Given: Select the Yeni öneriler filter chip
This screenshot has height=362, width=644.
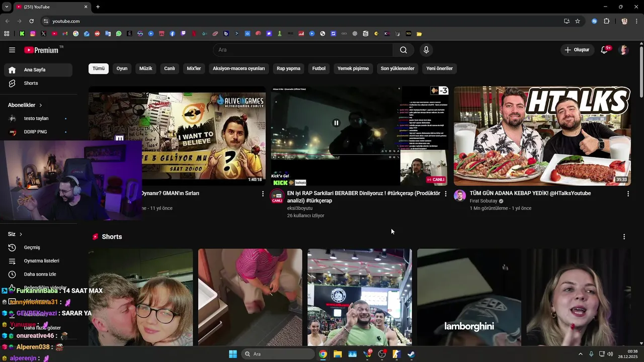Looking at the screenshot, I should point(439,68).
